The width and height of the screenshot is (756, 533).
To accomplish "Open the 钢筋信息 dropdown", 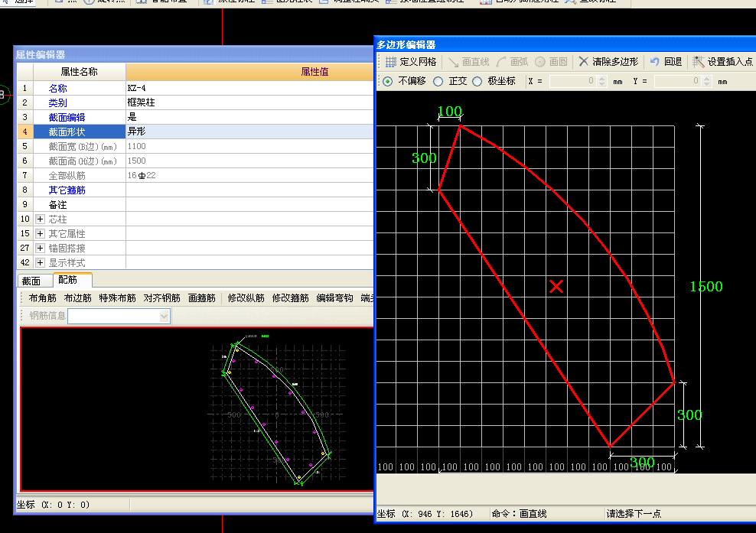I will (164, 316).
